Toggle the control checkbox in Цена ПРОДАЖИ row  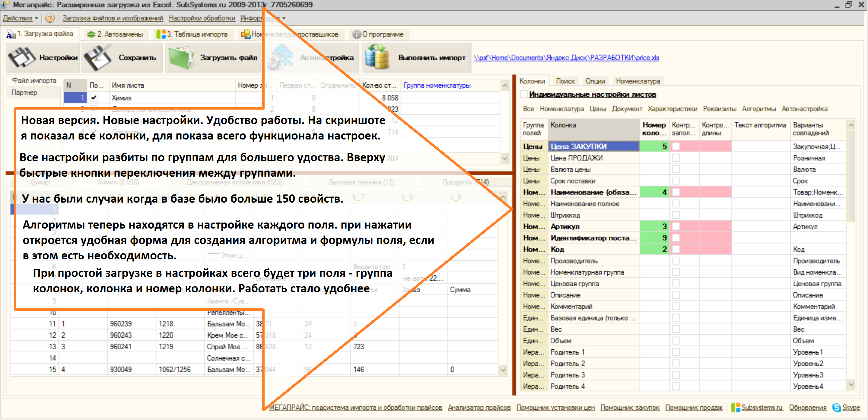tap(676, 158)
